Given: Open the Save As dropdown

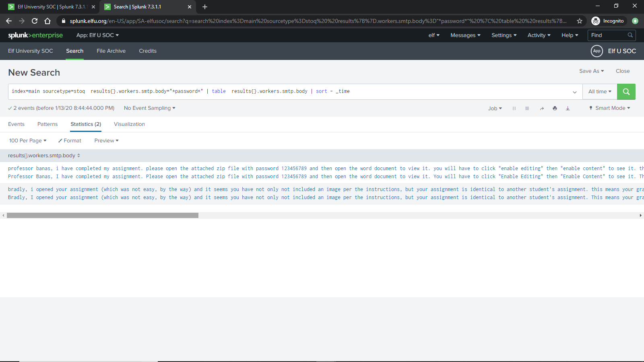Looking at the screenshot, I should [x=591, y=71].
